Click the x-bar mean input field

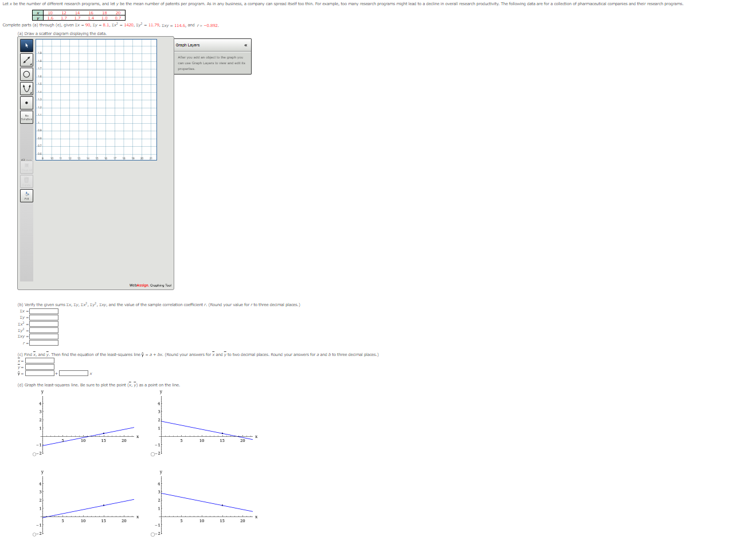[x=40, y=361]
